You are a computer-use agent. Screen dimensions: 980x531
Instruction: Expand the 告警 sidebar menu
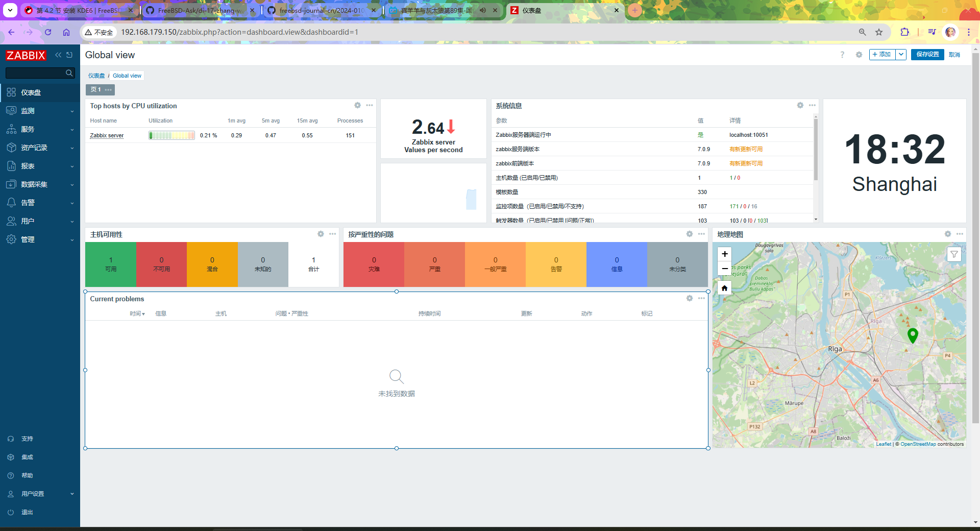coord(40,203)
